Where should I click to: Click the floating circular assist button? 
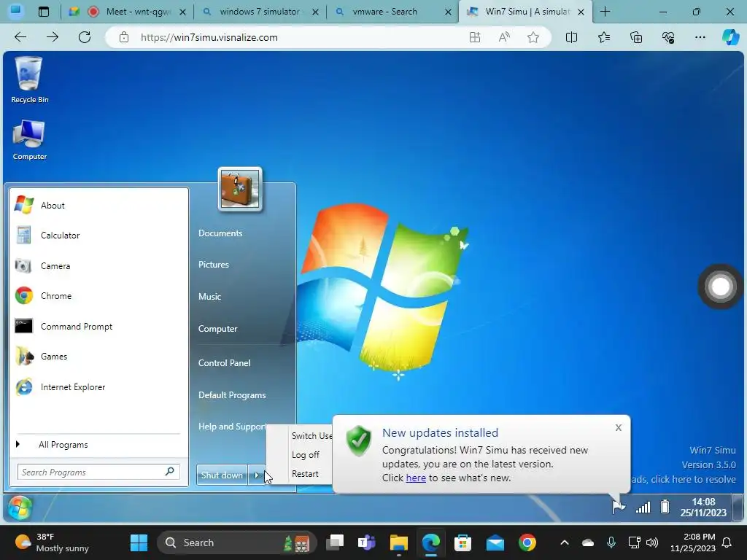721,287
